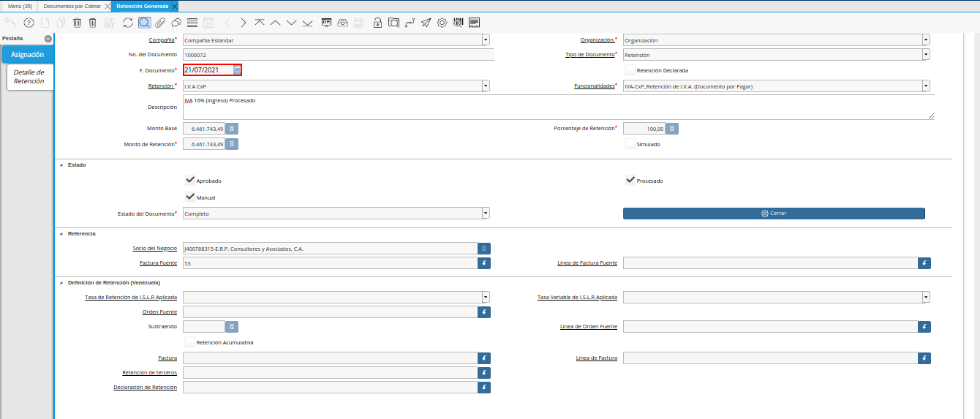
Task: Click the New record page icon
Action: click(x=45, y=23)
